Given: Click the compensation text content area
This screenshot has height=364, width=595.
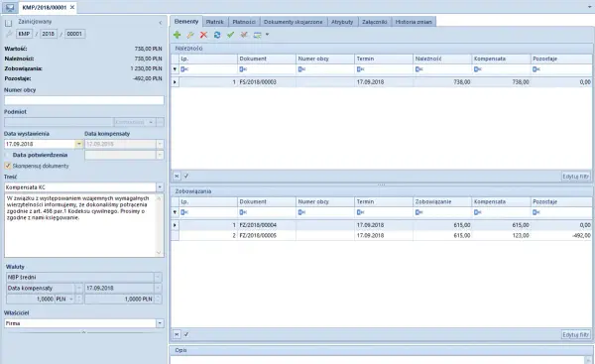Looking at the screenshot, I should click(x=80, y=225).
